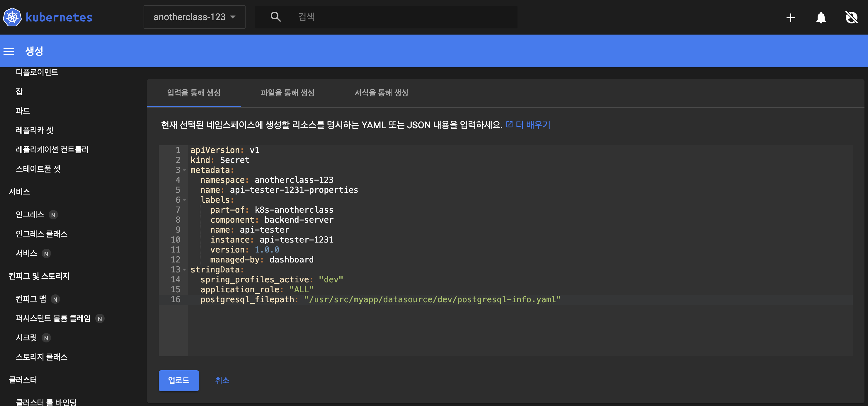Click in the 검색 search field
This screenshot has width=868, height=406.
398,17
